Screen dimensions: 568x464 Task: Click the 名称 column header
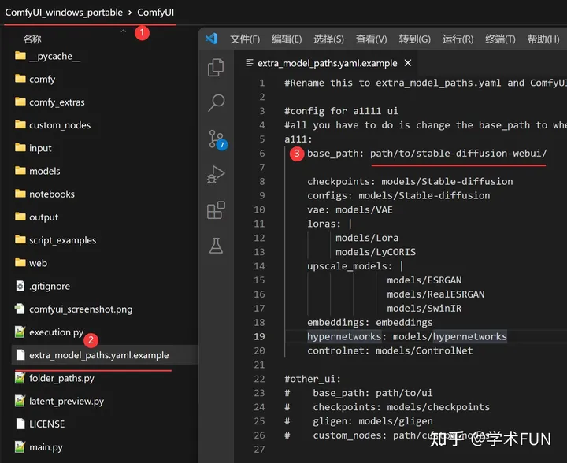tap(32, 39)
